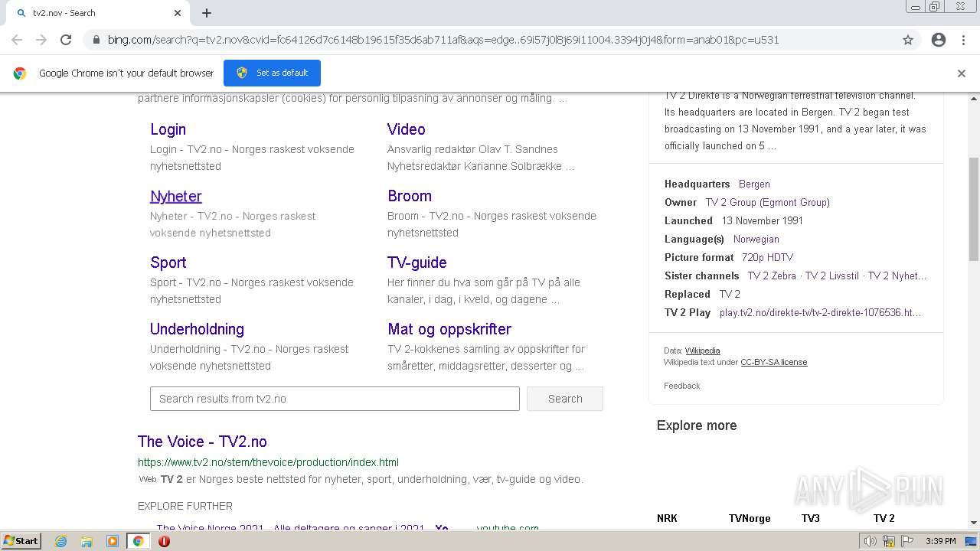Open the Nyheter sitelink
The image size is (980, 551).
click(176, 196)
